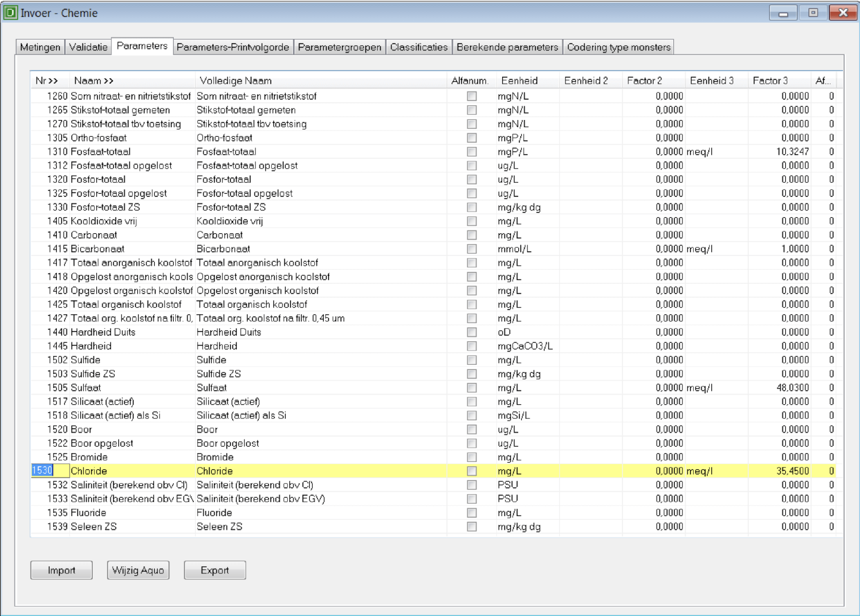Screen dimensions: 860x616
Task: Click the Alfanum. column header
Action: click(x=472, y=81)
